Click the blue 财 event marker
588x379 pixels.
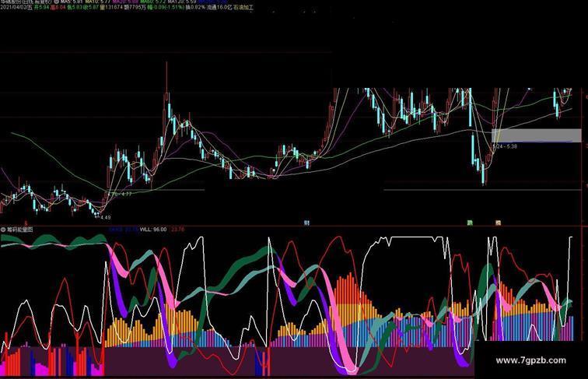[x=306, y=223]
